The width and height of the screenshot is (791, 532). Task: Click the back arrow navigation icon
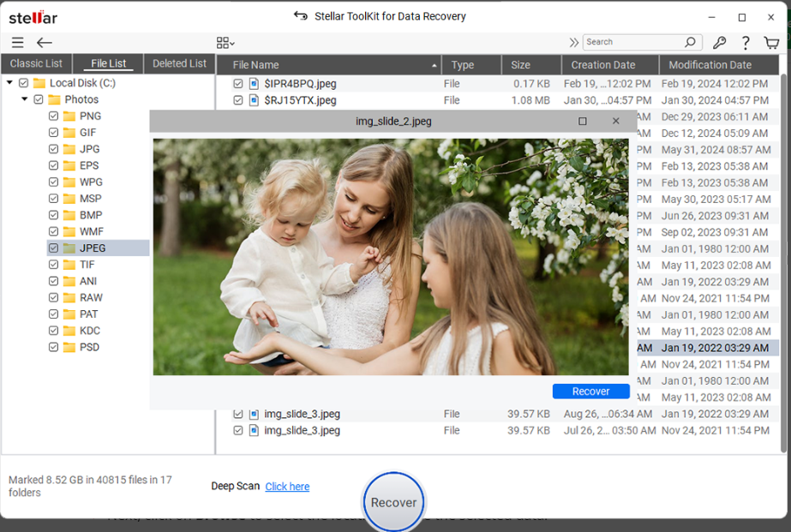pyautogui.click(x=43, y=42)
